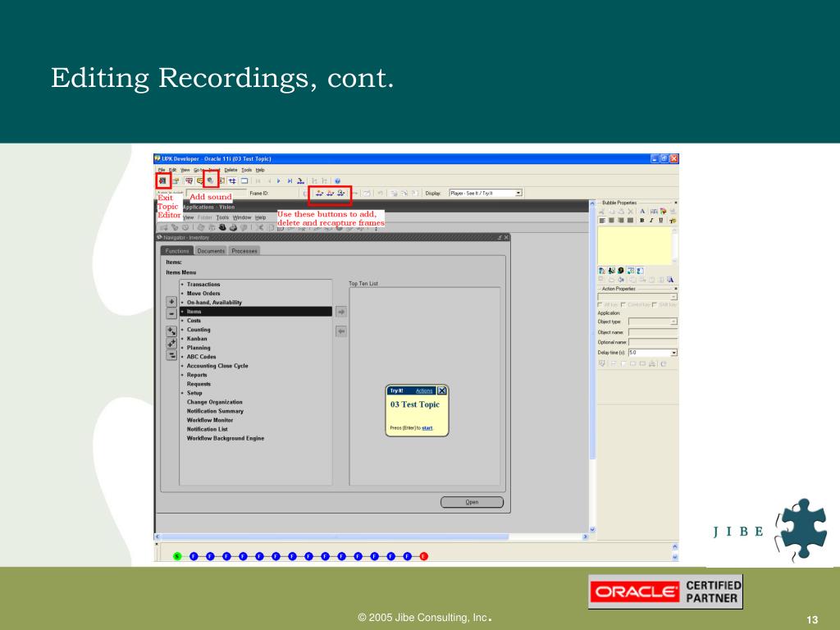Collapse the Action Properties panel
Image resolution: width=840 pixels, height=630 pixels.
[676, 289]
